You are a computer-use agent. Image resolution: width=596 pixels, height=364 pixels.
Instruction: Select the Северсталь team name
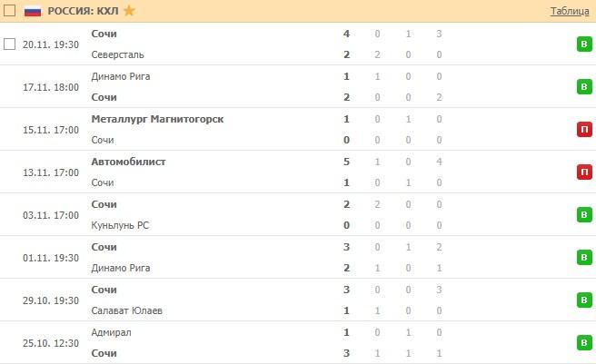(117, 54)
